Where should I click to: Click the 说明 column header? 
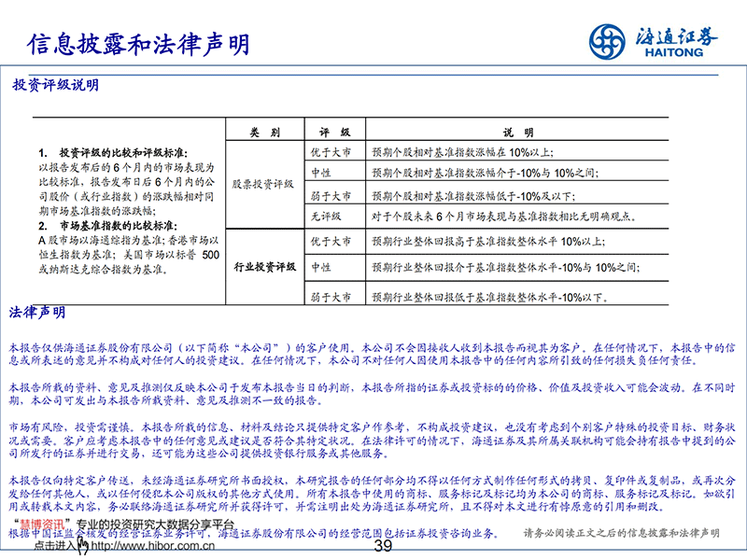pyautogui.click(x=518, y=133)
